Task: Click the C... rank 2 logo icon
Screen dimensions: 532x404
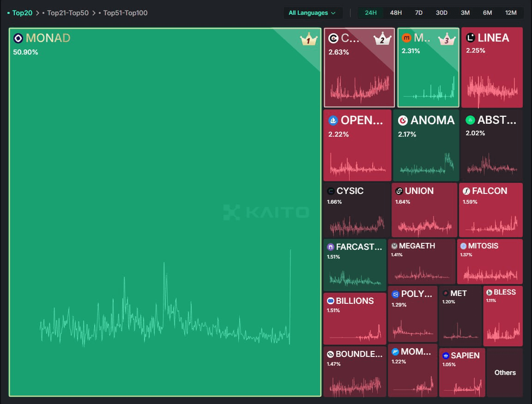Action: [333, 38]
